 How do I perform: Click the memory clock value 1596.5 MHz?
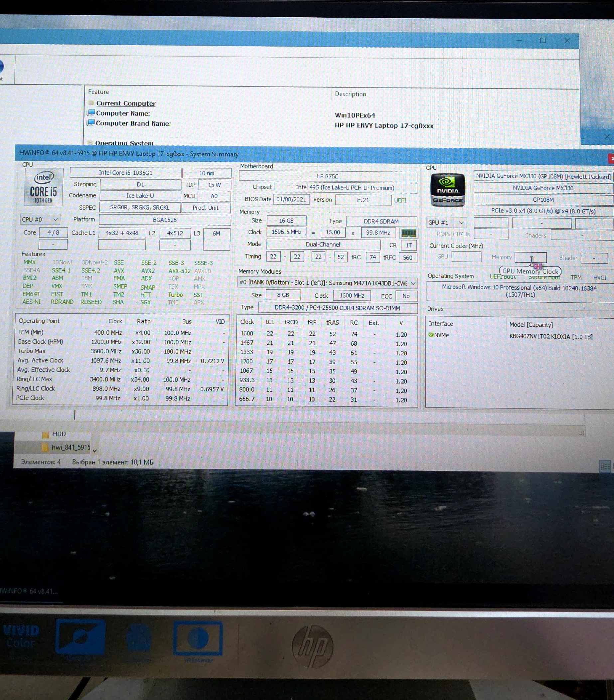pyautogui.click(x=287, y=232)
